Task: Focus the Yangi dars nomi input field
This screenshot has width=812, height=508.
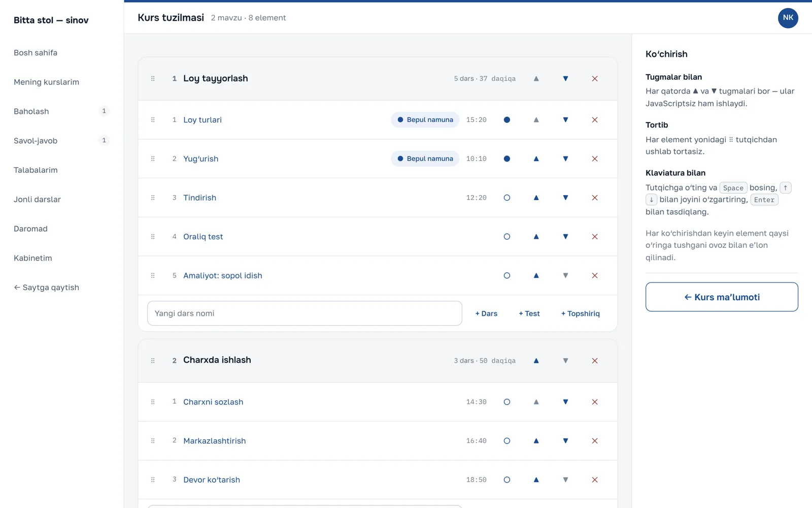Action: tap(304, 313)
